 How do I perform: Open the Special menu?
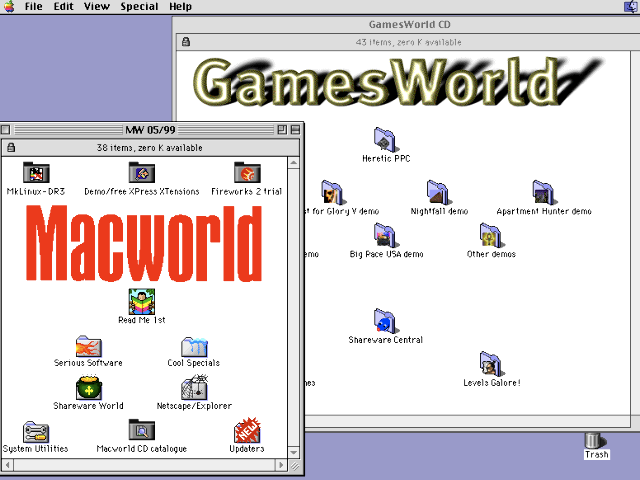pyautogui.click(x=139, y=7)
